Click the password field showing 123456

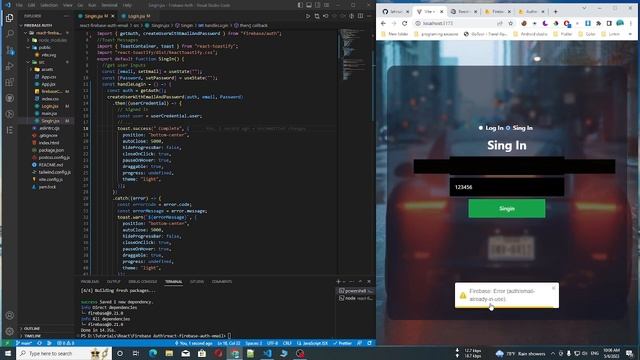click(x=507, y=187)
